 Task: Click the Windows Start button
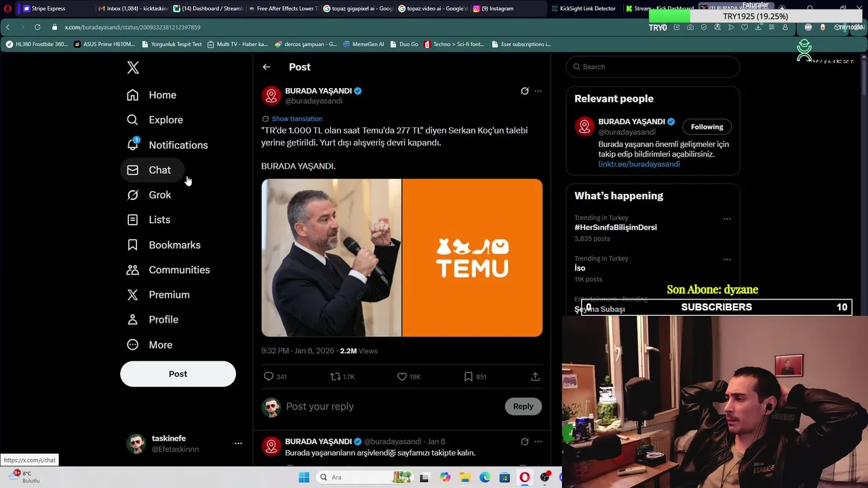coord(304,477)
